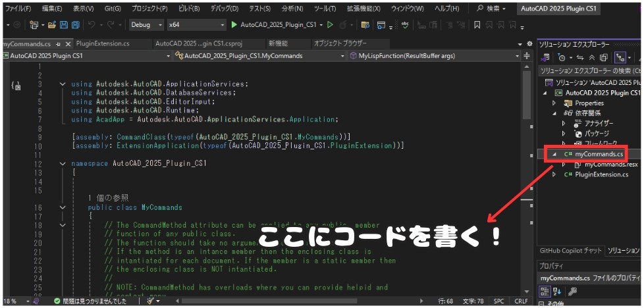Click the Redo arrow icon
The image size is (644, 308).
click(x=111, y=25)
